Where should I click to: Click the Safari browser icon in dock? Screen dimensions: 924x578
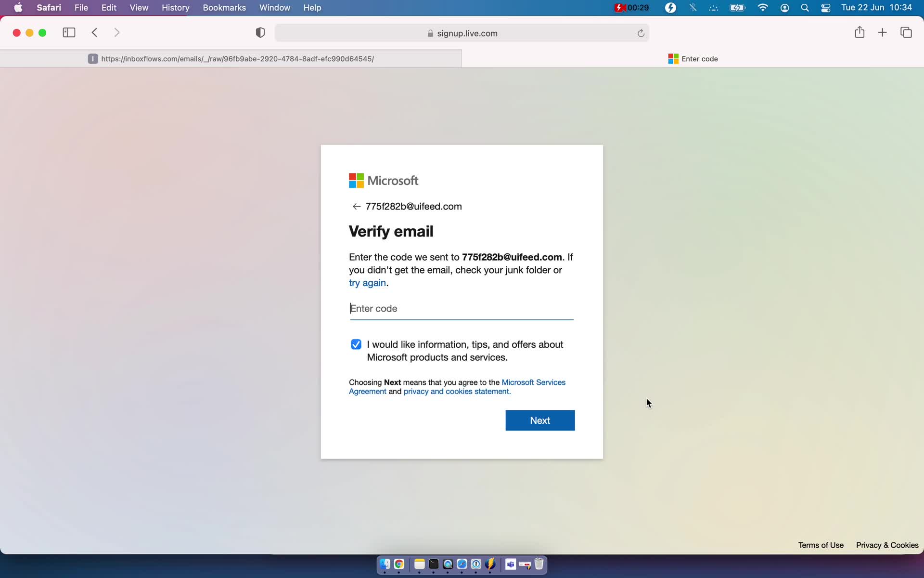pyautogui.click(x=462, y=565)
